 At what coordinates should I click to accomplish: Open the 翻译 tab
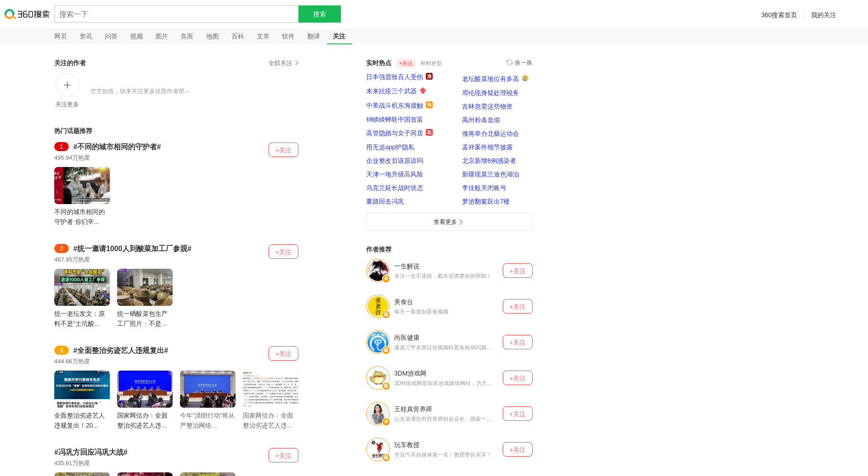point(314,36)
